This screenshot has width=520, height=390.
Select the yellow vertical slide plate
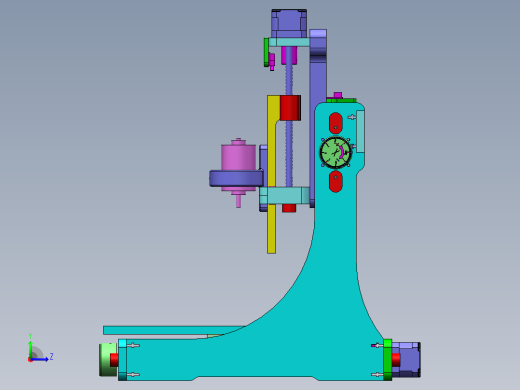click(272, 173)
